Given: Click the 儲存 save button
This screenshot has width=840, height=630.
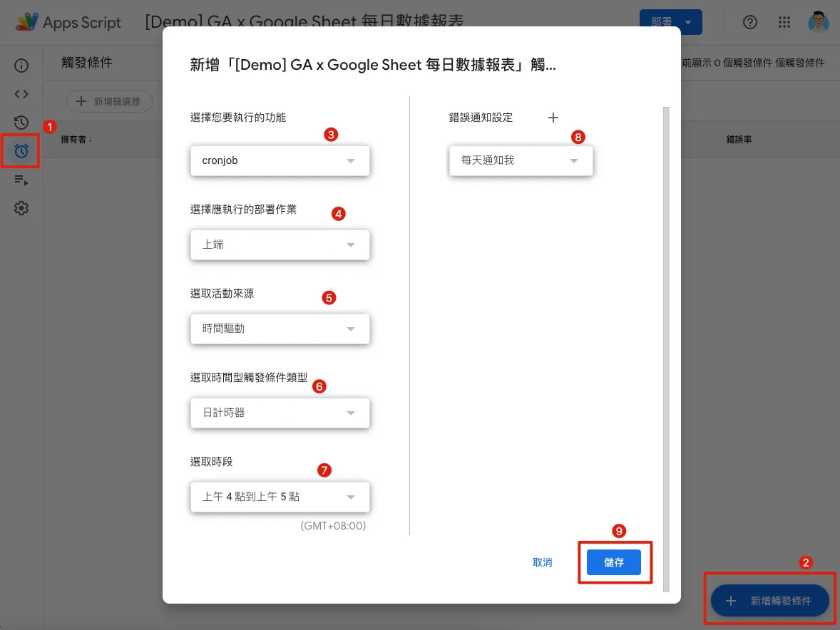Looking at the screenshot, I should coord(614,562).
